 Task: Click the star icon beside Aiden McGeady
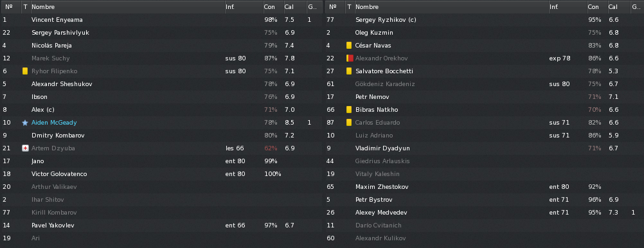(x=25, y=123)
